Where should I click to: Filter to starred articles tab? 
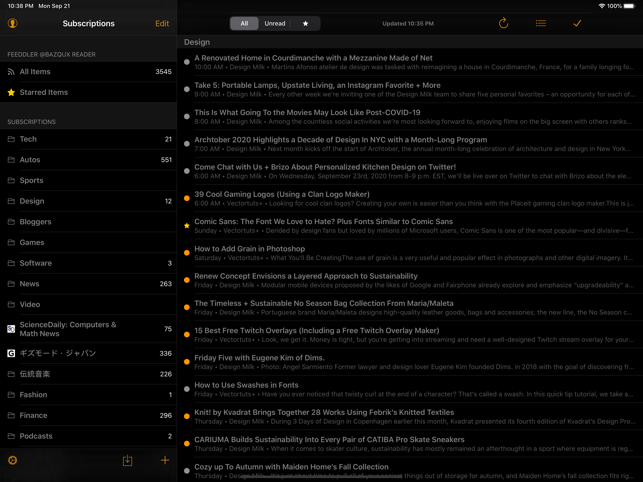(306, 23)
